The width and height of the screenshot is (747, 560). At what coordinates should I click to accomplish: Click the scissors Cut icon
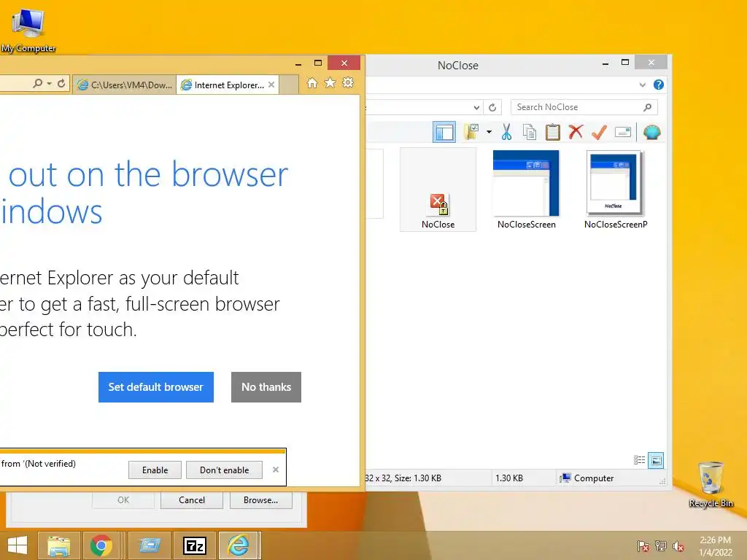tap(506, 132)
